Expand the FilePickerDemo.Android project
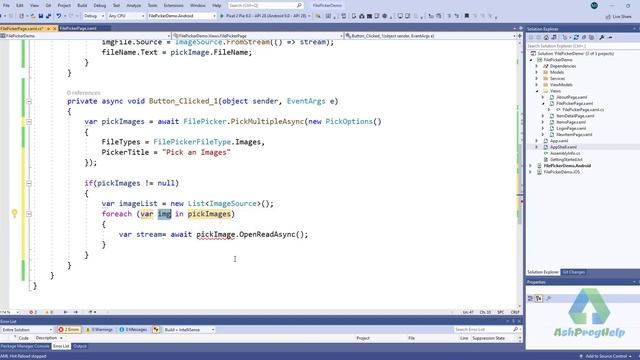The width and height of the screenshot is (640, 360). tap(531, 166)
